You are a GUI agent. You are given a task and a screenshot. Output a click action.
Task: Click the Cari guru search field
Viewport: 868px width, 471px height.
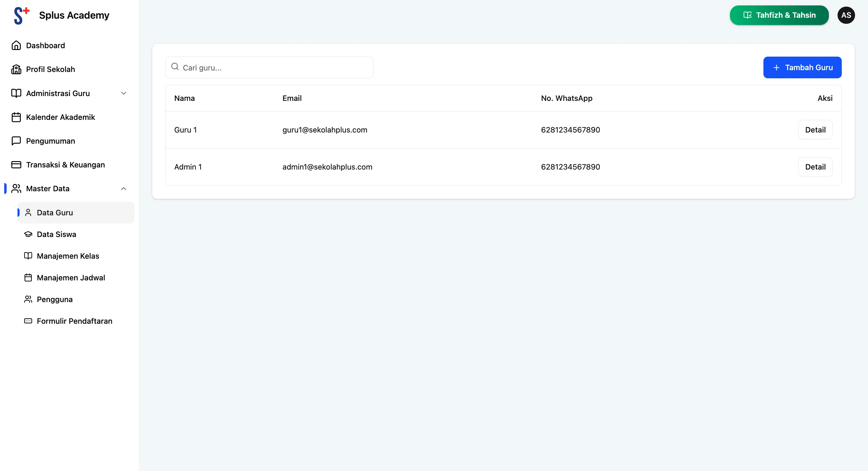coord(269,67)
